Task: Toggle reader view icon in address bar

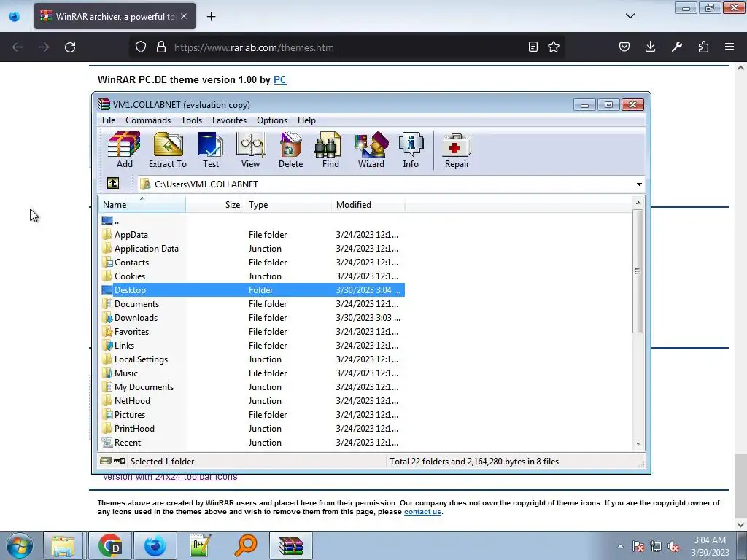Action: click(533, 47)
